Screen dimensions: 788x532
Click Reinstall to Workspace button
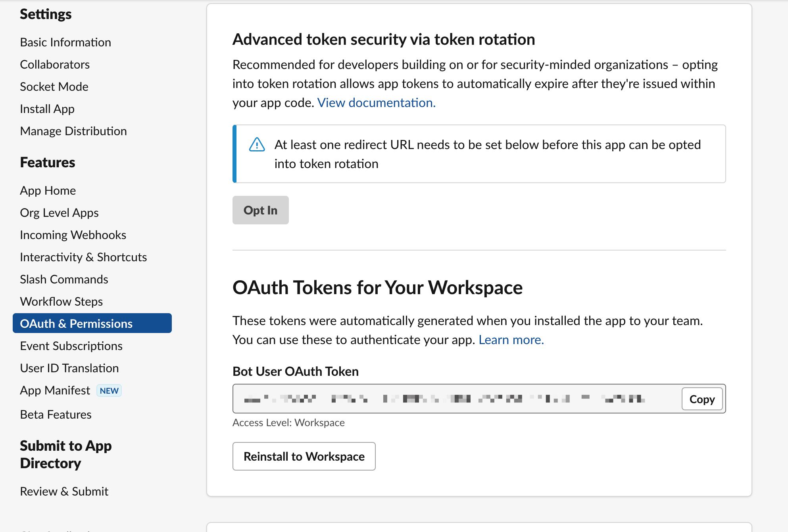[304, 457]
